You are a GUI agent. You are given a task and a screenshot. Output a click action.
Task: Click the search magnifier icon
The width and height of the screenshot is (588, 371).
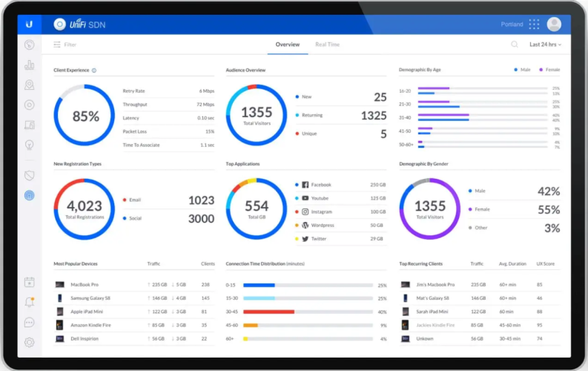(x=515, y=45)
